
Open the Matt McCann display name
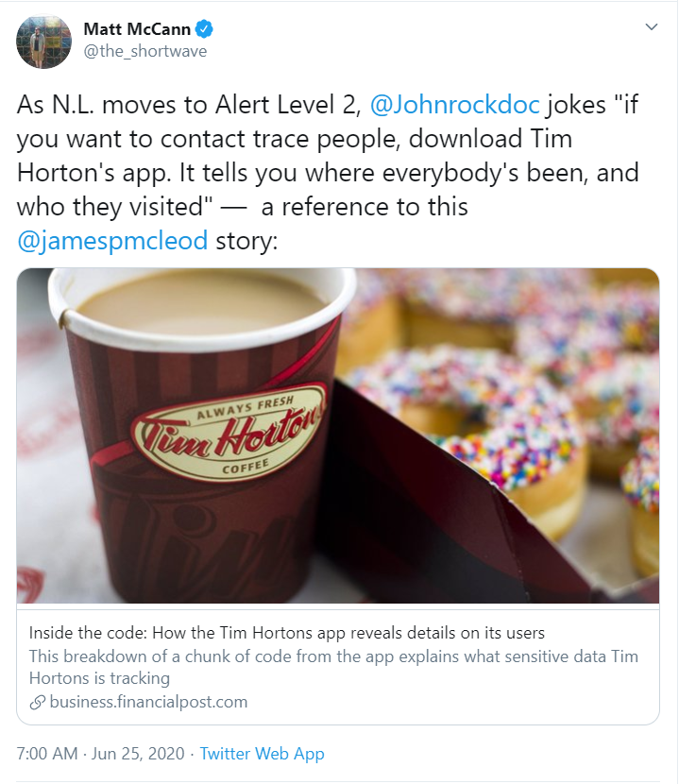(137, 29)
